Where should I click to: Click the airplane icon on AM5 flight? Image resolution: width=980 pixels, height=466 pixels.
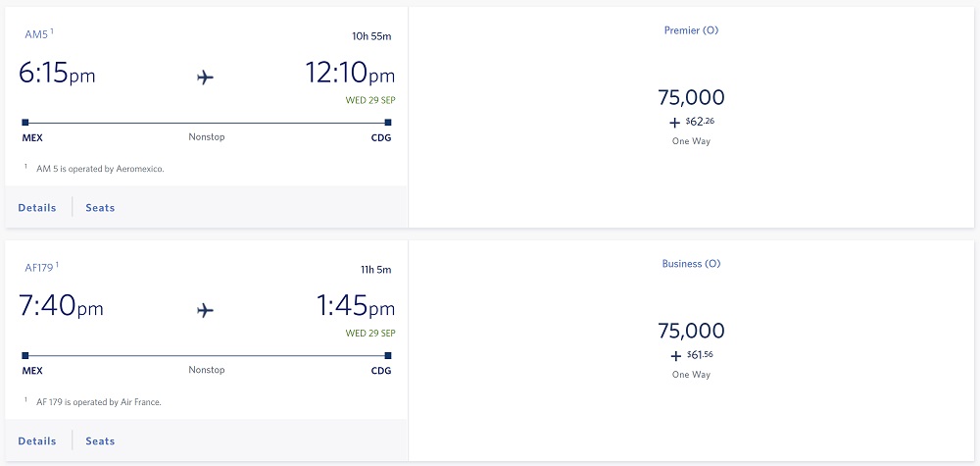click(x=205, y=78)
